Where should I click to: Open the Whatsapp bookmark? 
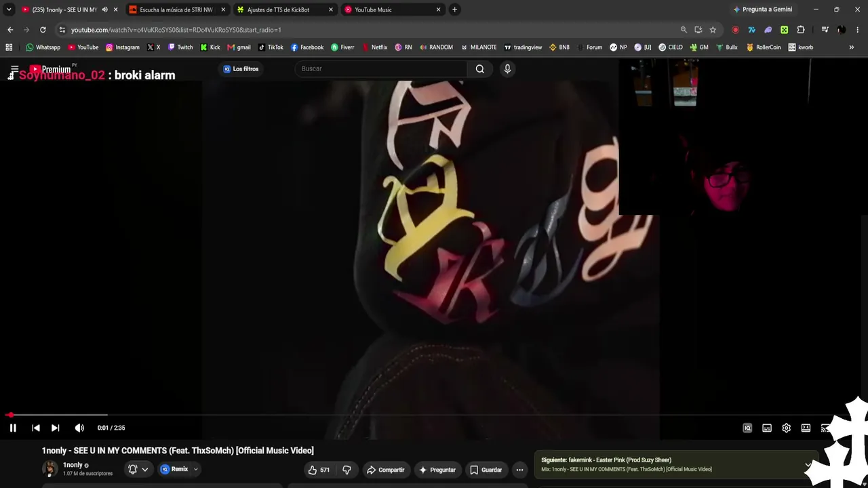pos(43,47)
